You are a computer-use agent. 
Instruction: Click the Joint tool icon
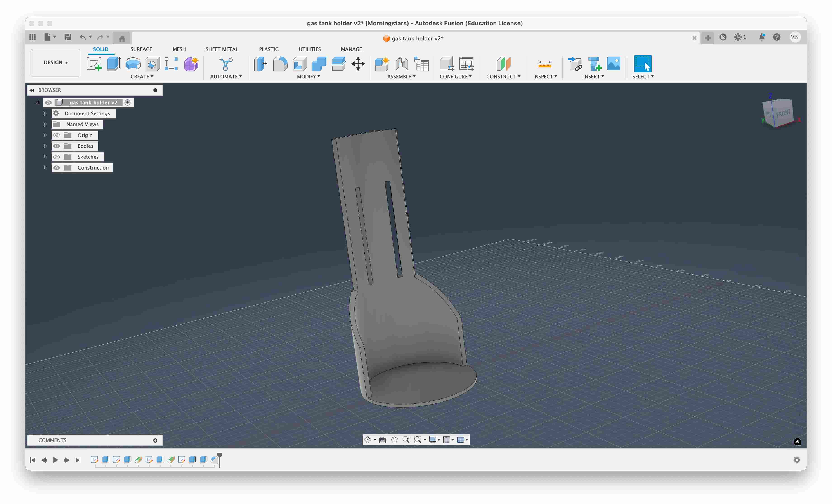point(402,64)
